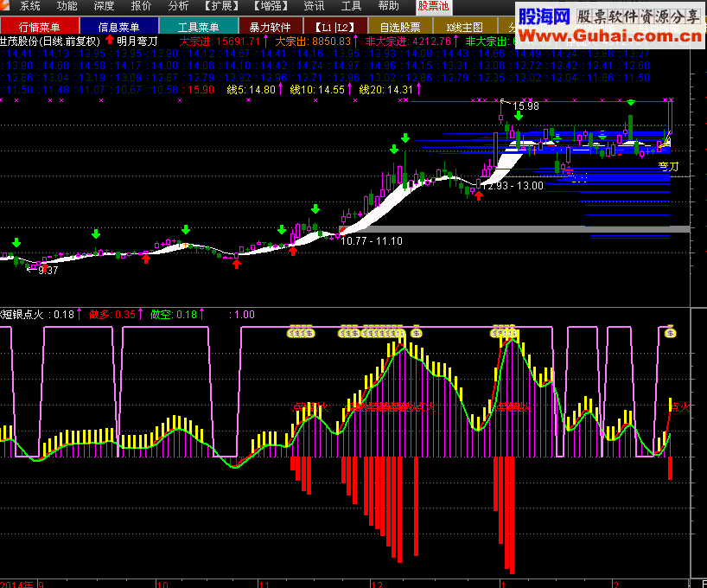Click the red buy arrow near 9.37
The image size is (707, 588).
(x=44, y=267)
